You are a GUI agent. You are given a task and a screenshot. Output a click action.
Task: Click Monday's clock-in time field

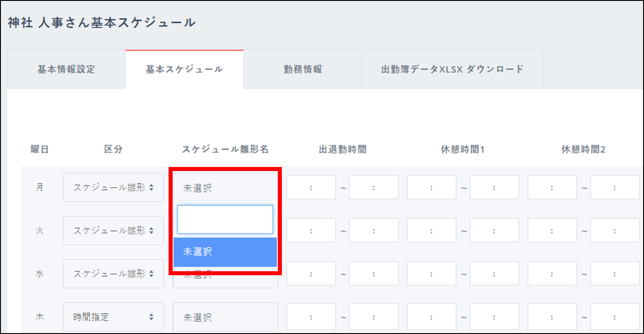(x=311, y=187)
